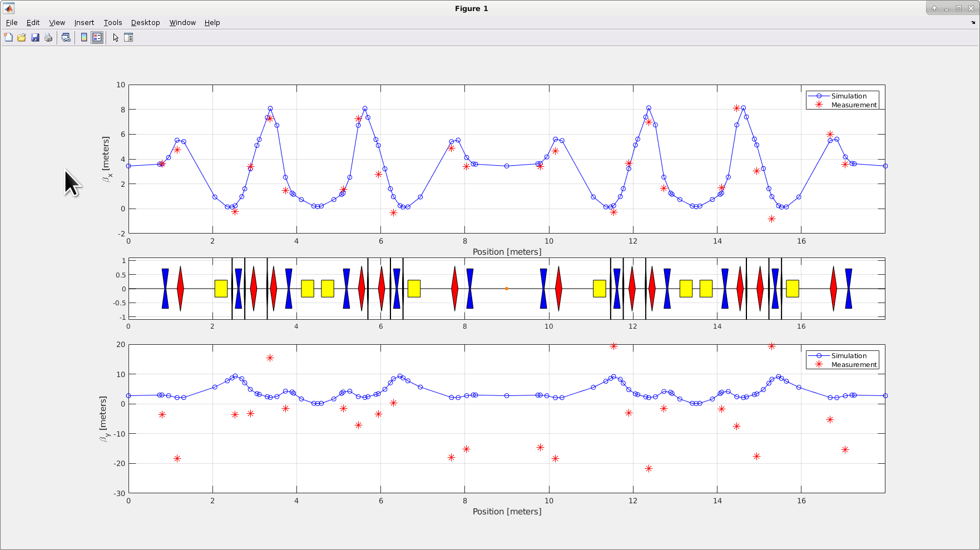The height and width of the screenshot is (550, 980).
Task: Print the figure with the printer icon
Action: 48,37
